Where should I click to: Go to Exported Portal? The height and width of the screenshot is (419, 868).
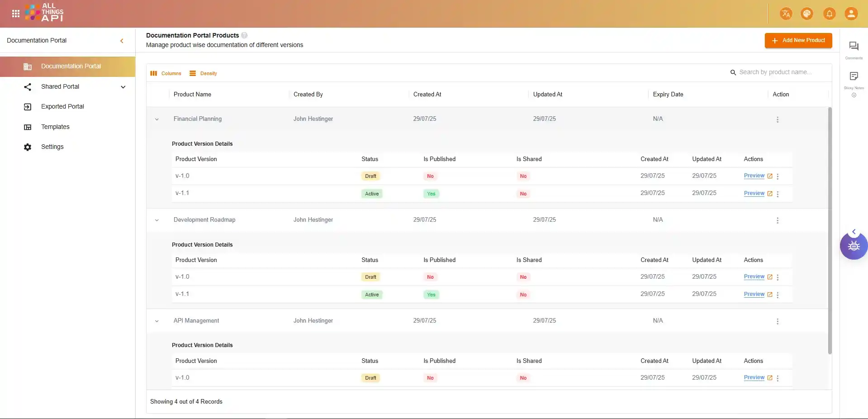(x=62, y=107)
